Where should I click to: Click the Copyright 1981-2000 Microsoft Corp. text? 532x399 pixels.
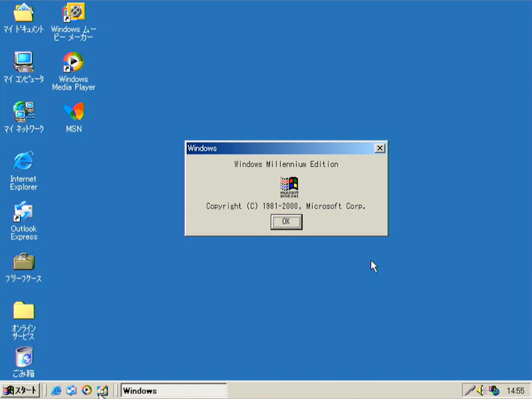click(286, 206)
